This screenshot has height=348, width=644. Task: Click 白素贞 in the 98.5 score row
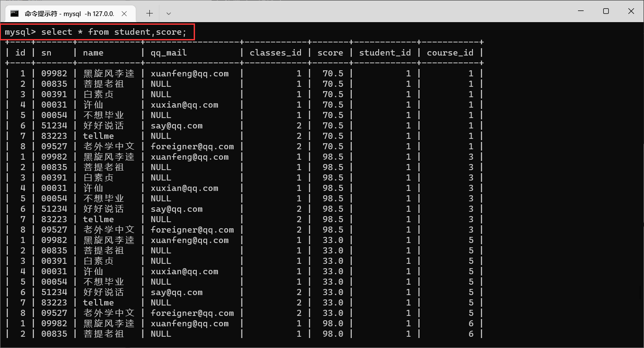pos(99,177)
